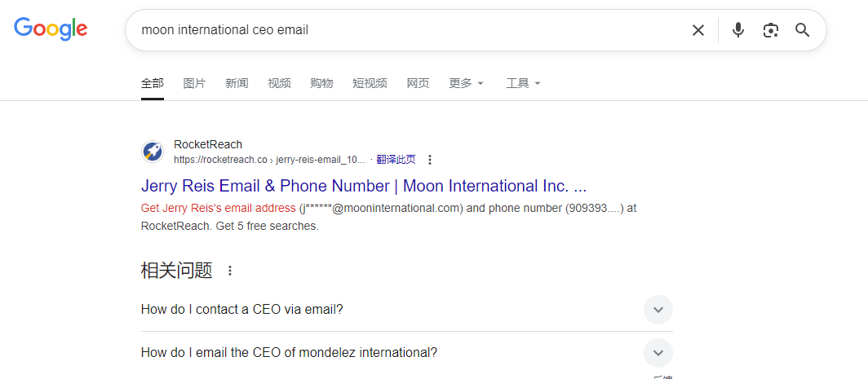Click the 翻译此页 translate link
This screenshot has width=868, height=379.
point(396,160)
